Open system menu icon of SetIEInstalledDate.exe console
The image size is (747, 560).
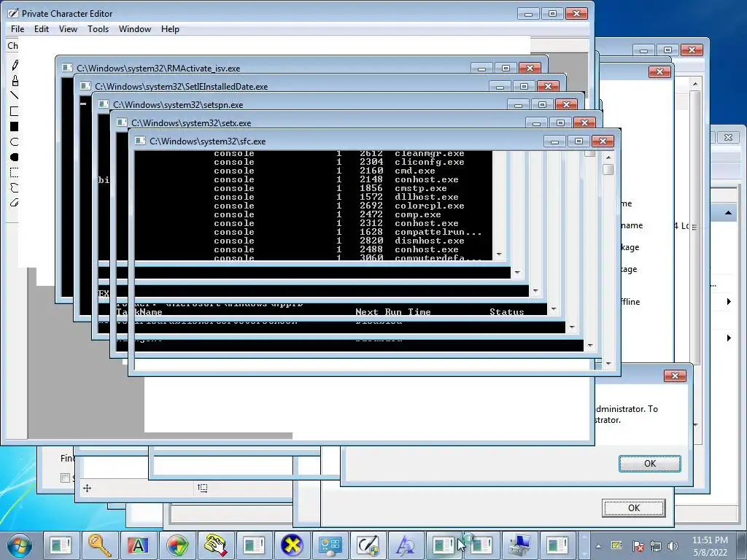pyautogui.click(x=85, y=86)
